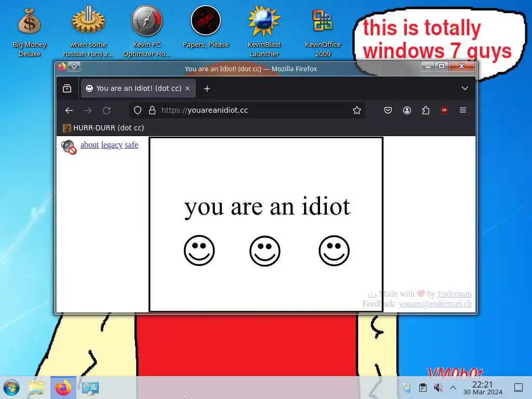Go forward with the forward arrow
532x399 pixels.
[88, 110]
